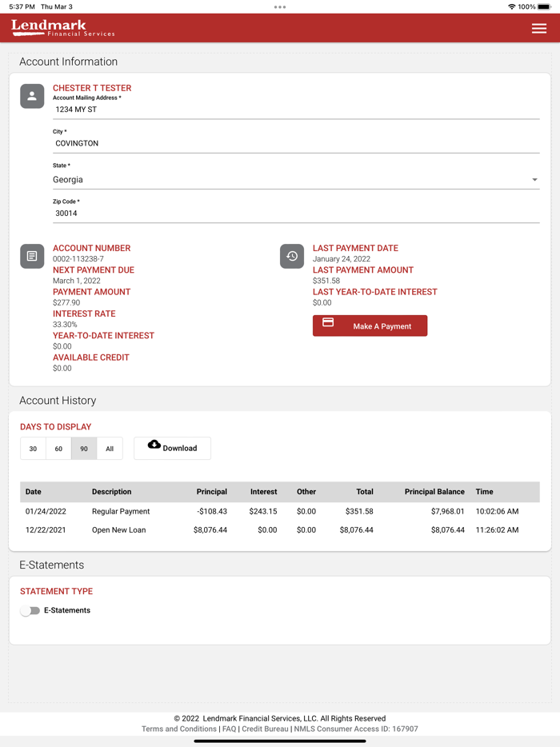Choose 60 in days to display
The height and width of the screenshot is (747, 560).
click(x=58, y=449)
